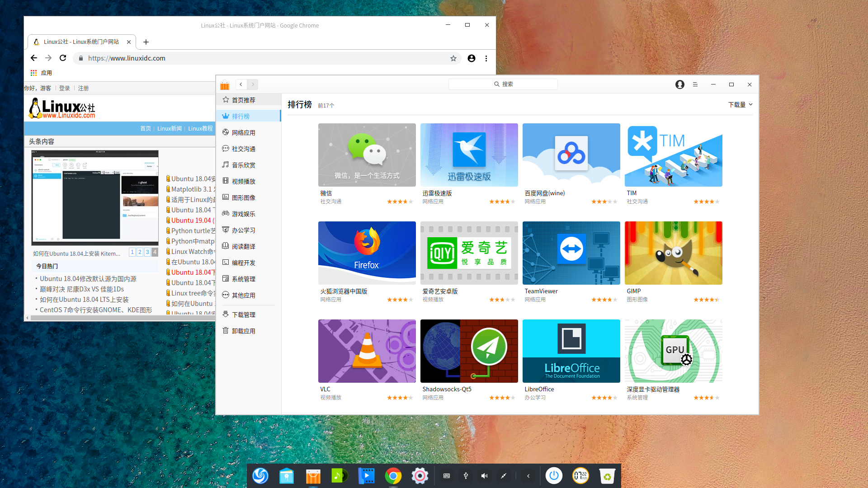Open the app store icon in the dock
This screenshot has height=488, width=868.
pos(313,476)
